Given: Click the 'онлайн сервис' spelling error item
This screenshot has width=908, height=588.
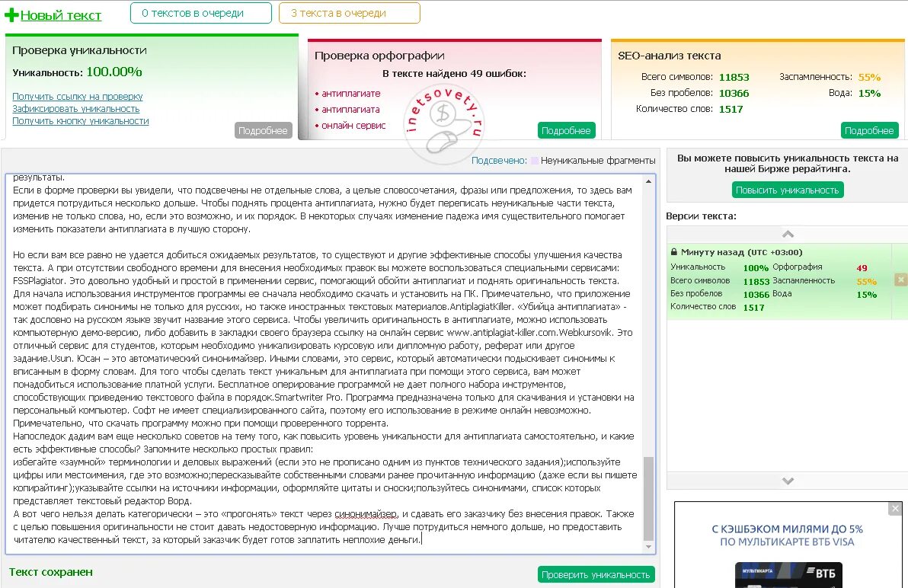Looking at the screenshot, I should pyautogui.click(x=353, y=126).
